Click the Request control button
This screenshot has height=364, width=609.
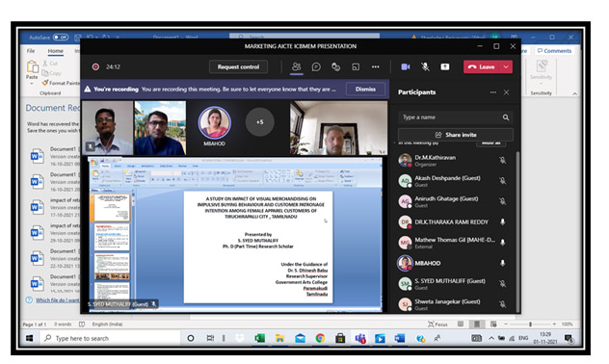(x=238, y=66)
